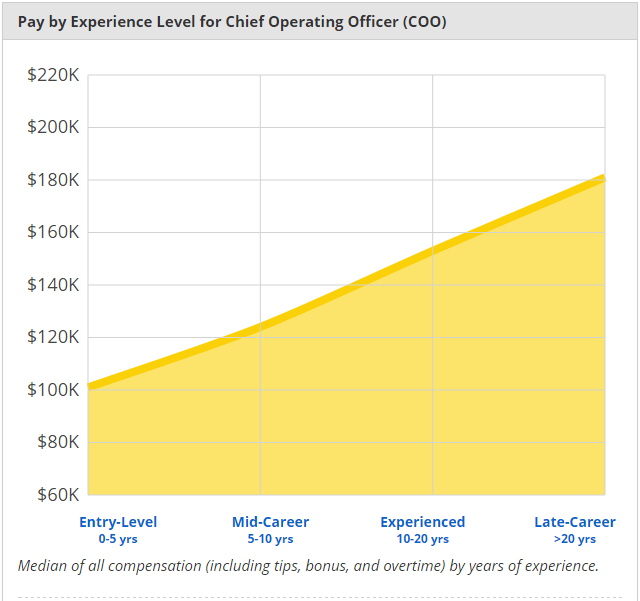Click the median compensation caption text
Viewport: 640px width, 601px height.
click(308, 566)
